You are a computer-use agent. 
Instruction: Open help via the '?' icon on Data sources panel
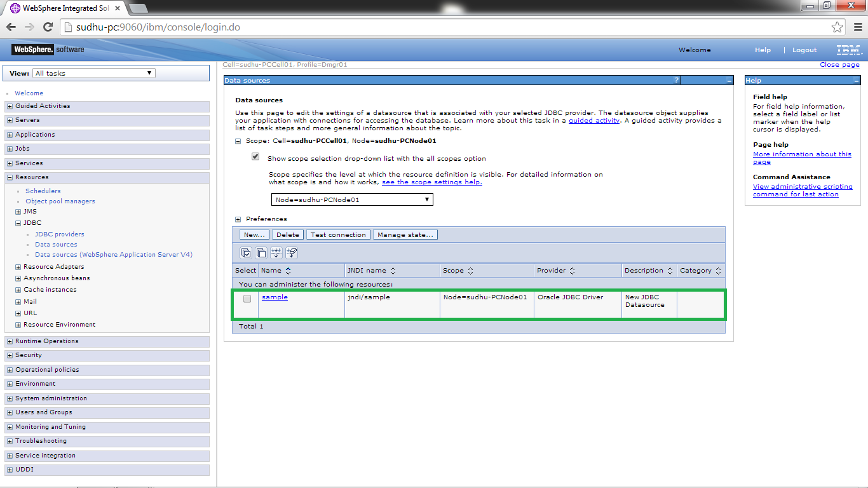[675, 79]
